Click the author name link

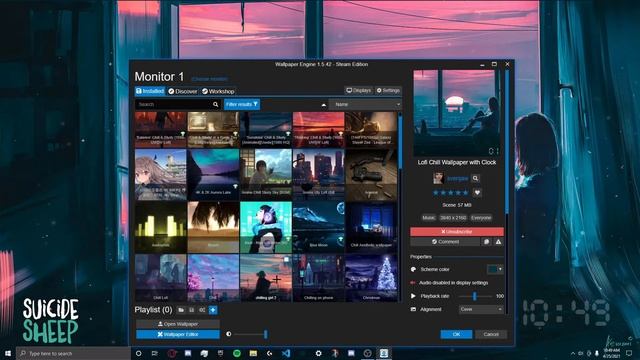(x=458, y=178)
